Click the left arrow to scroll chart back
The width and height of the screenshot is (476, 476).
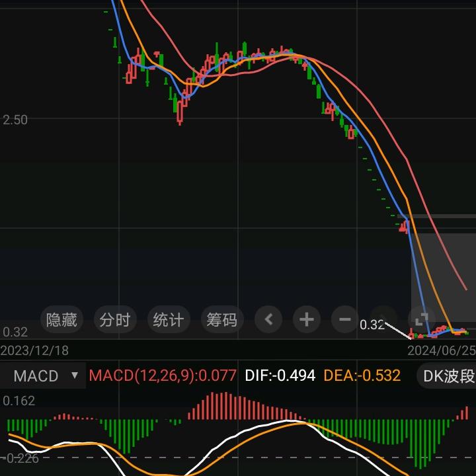(x=268, y=320)
